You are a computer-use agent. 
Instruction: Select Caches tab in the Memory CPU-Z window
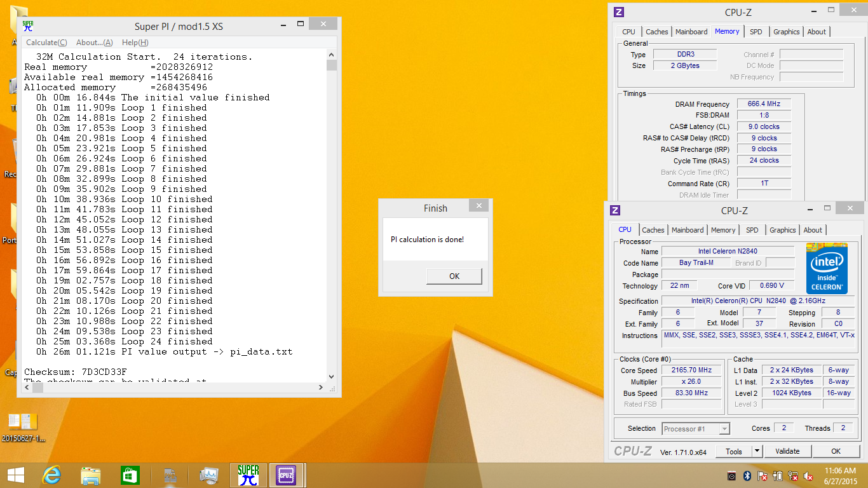pyautogui.click(x=656, y=32)
